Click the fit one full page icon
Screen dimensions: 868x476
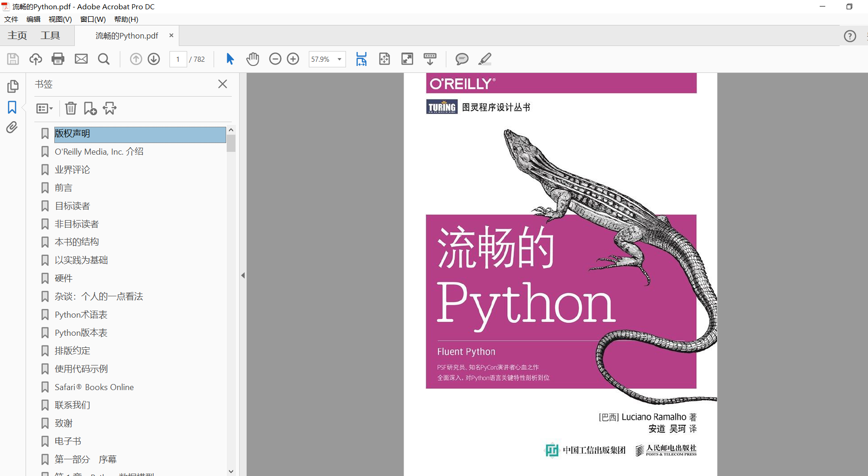click(x=385, y=59)
